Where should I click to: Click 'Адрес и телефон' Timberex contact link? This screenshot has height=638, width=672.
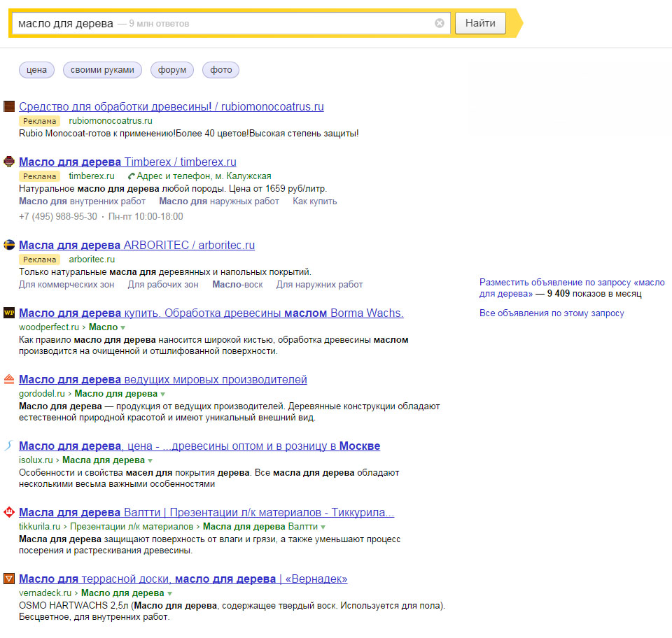click(x=204, y=176)
